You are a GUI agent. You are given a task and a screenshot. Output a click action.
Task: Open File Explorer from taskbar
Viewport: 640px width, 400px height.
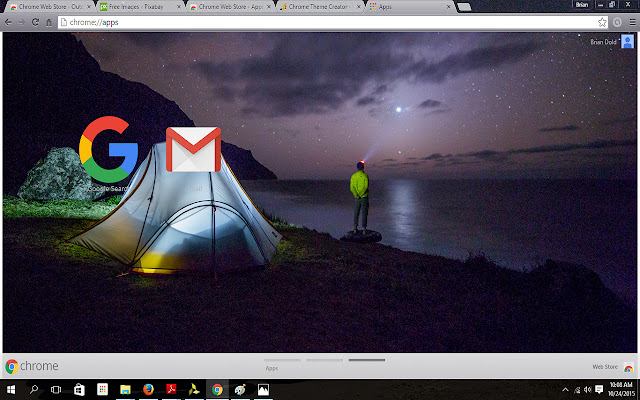(125, 390)
